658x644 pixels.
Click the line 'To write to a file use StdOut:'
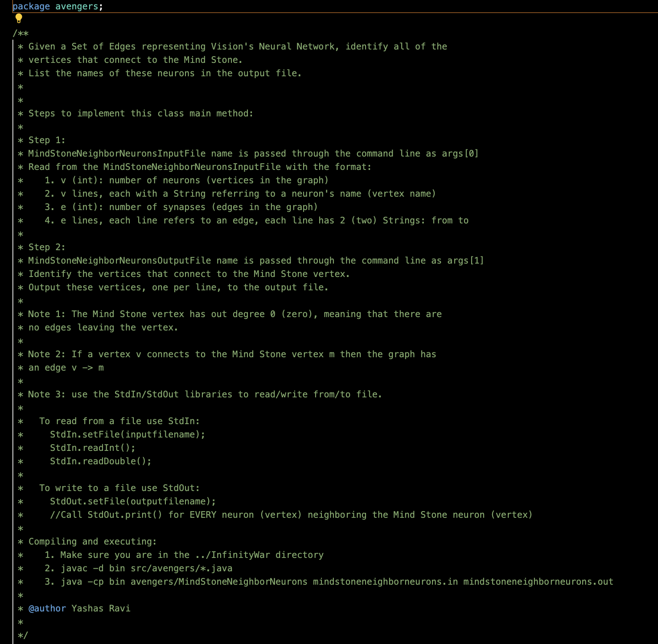point(119,488)
